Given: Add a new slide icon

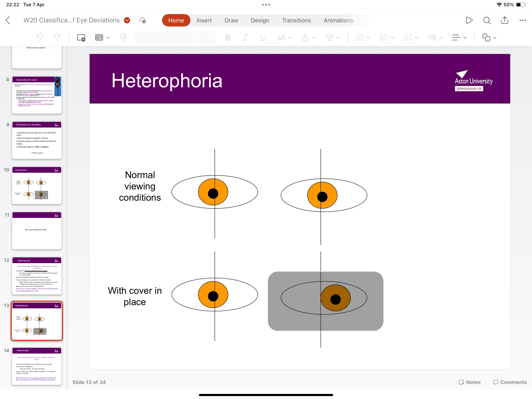Looking at the screenshot, I should (x=81, y=38).
